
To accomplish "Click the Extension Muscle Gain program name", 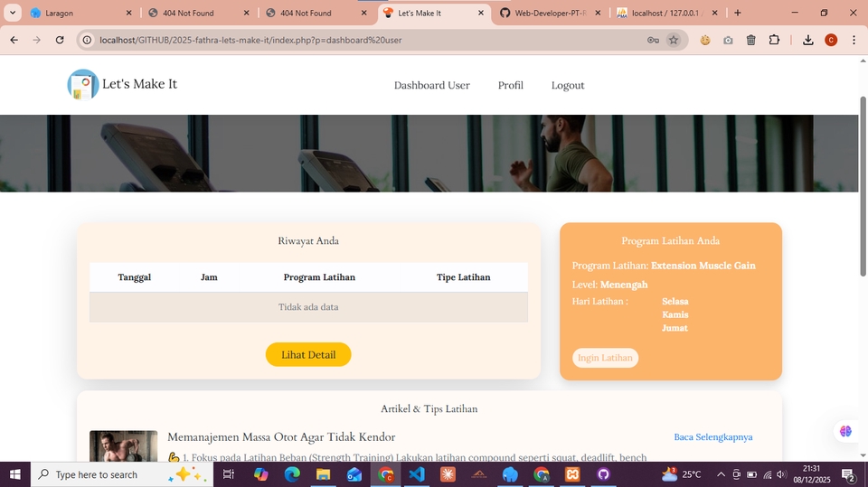I will 703,266.
